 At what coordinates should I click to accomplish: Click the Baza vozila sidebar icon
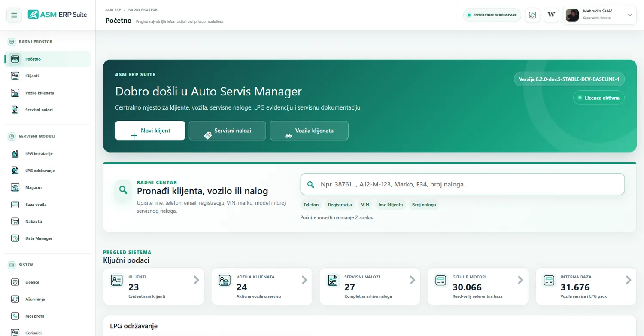pos(15,205)
